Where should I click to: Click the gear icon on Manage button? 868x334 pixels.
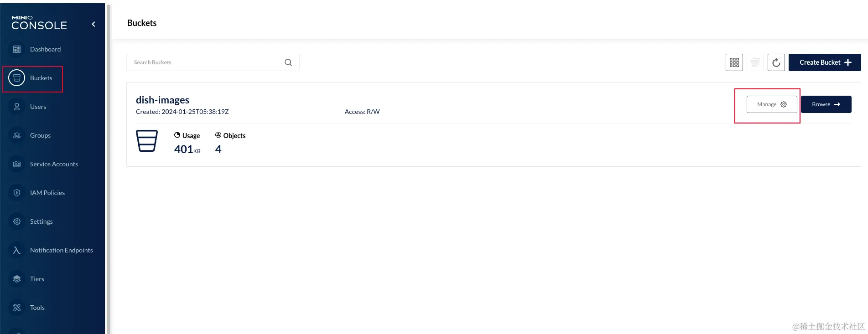coord(784,104)
